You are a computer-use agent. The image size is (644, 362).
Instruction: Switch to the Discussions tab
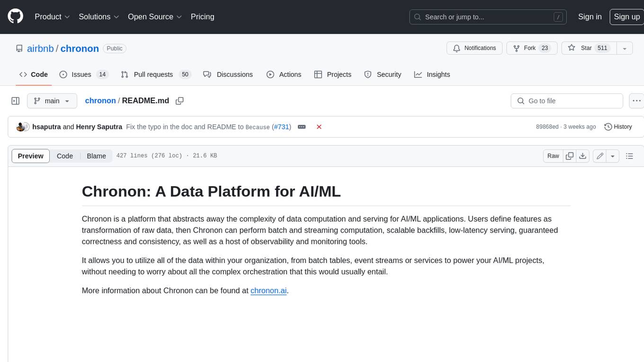[228, 74]
